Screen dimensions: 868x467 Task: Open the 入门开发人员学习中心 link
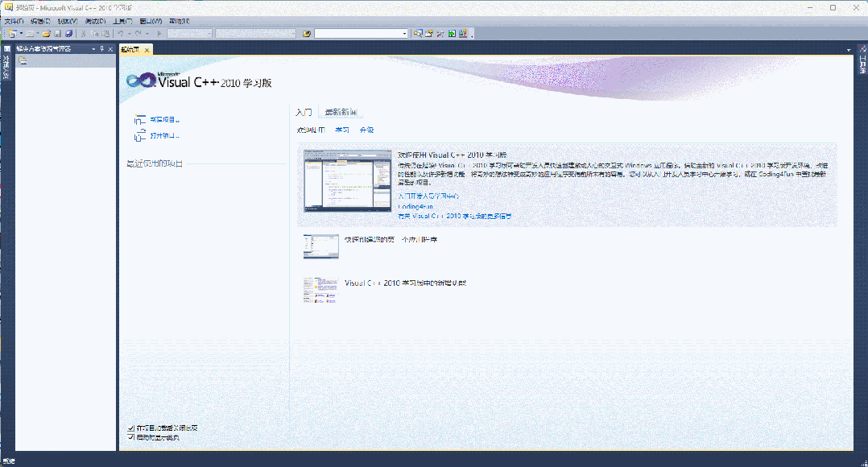(x=428, y=196)
